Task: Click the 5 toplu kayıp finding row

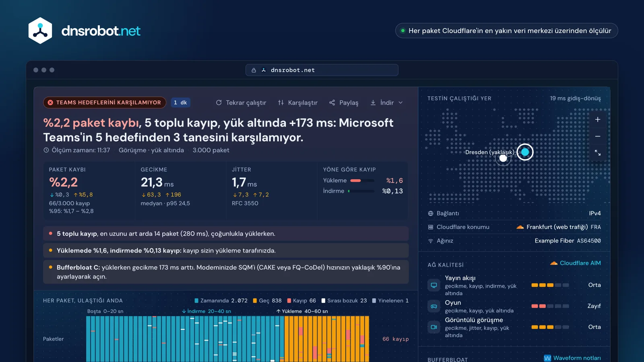Action: [226, 234]
